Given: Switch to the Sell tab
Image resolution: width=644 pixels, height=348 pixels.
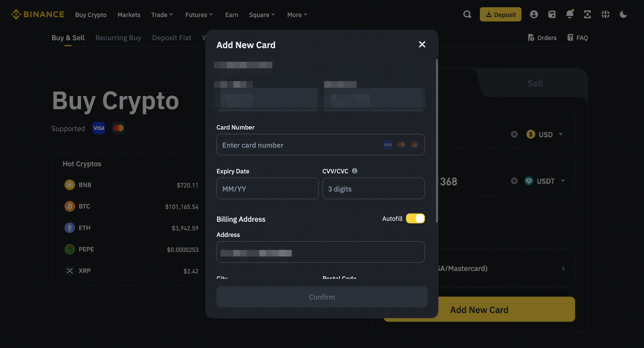Looking at the screenshot, I should click(x=535, y=83).
